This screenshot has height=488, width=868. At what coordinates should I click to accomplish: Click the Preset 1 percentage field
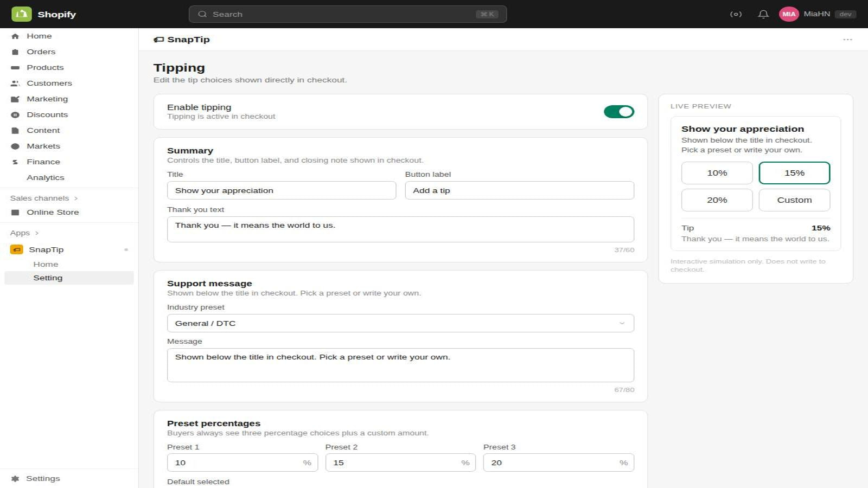click(242, 463)
